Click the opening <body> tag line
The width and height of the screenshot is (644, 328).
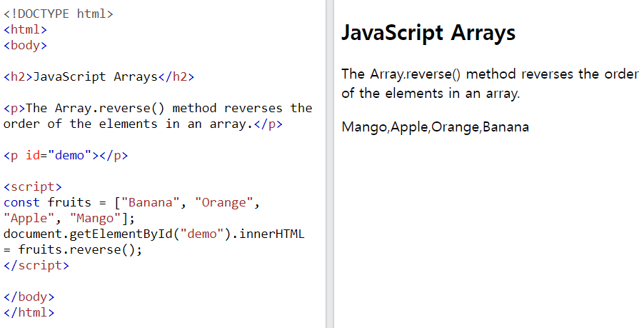tap(25, 45)
